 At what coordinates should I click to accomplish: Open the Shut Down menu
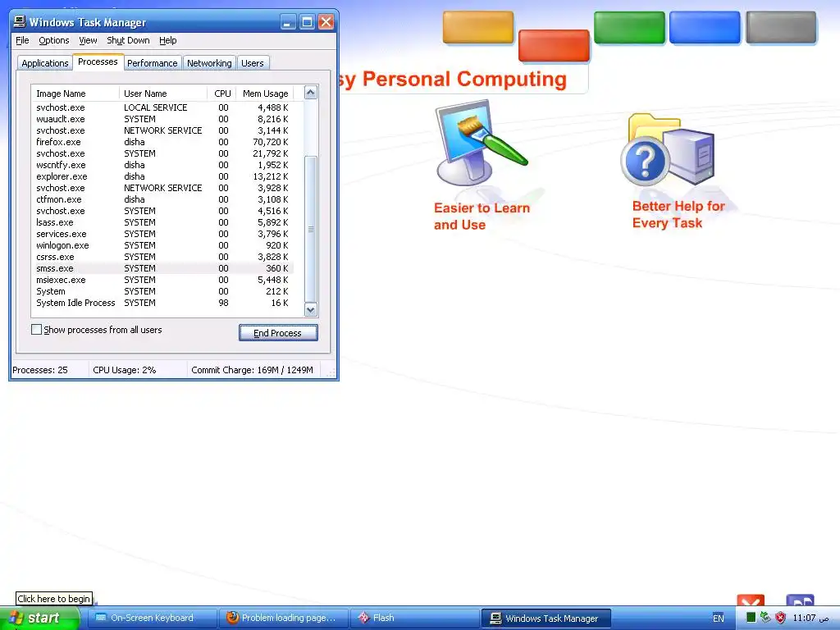click(128, 41)
